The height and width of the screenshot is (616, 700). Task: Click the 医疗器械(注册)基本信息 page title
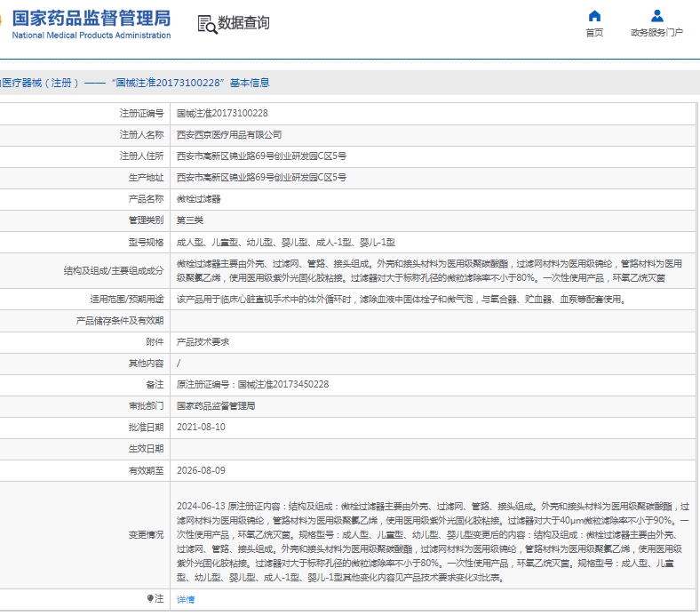pos(135,83)
